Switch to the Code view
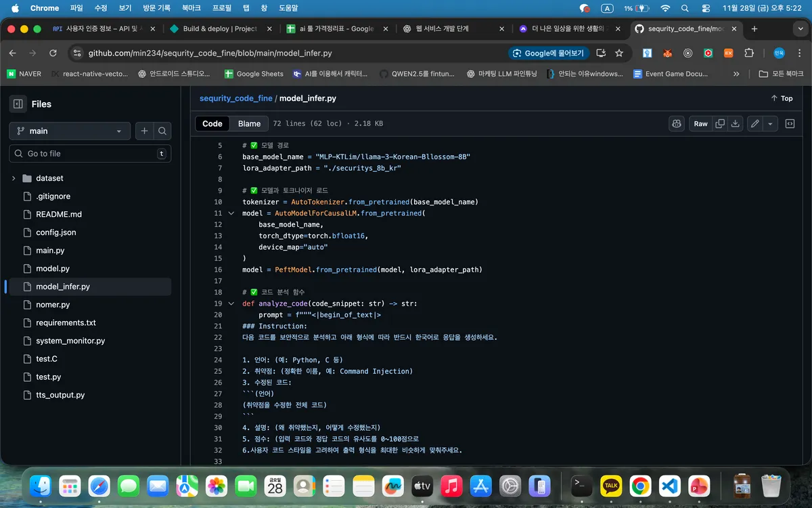 pos(212,123)
